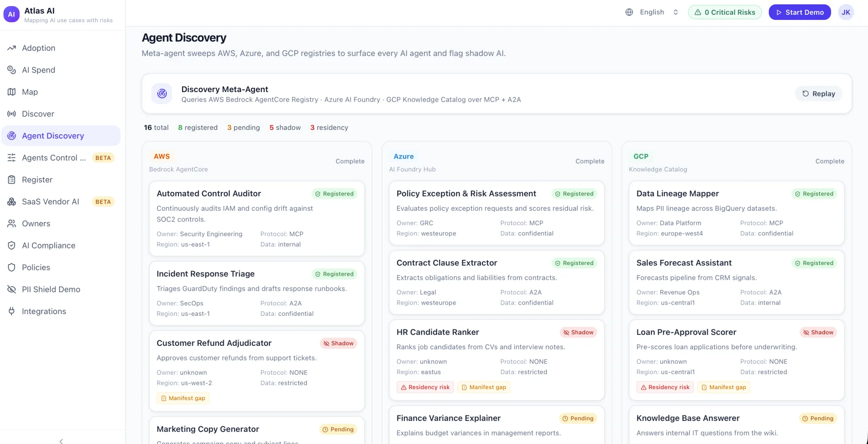
Task: Replay the discovery meta-agent sweep
Action: [x=819, y=93]
